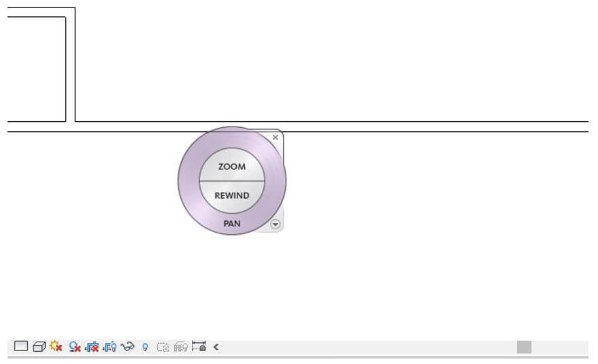
Task: Click REWIND on the navigation wheel
Action: tap(232, 195)
